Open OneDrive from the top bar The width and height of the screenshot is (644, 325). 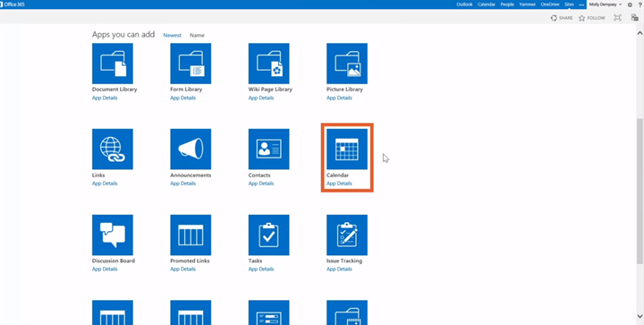[x=550, y=4]
